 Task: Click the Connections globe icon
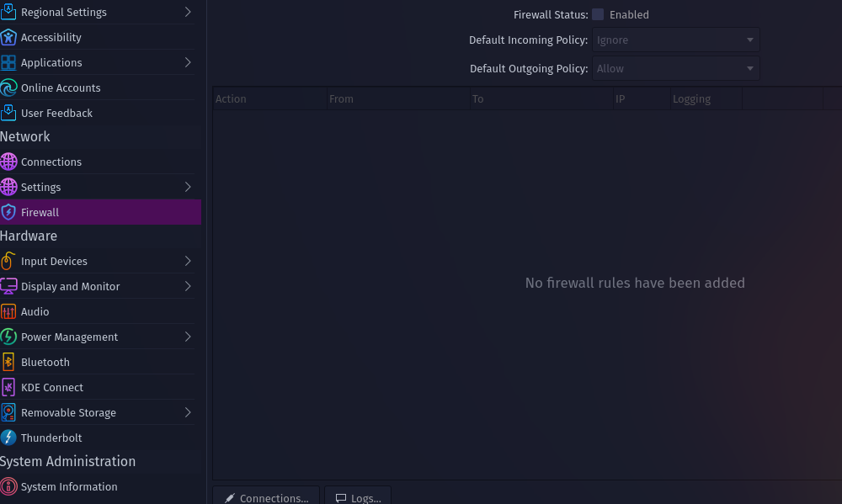[x=8, y=162]
